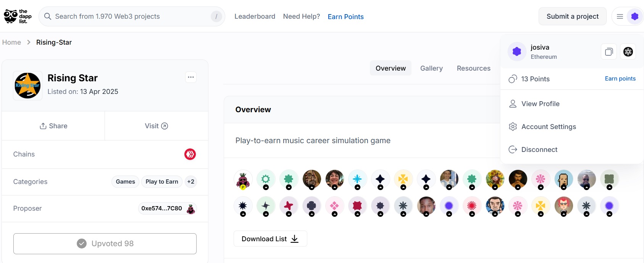Click the upvoted checkmark icon
The width and height of the screenshot is (644, 263).
coord(82,244)
